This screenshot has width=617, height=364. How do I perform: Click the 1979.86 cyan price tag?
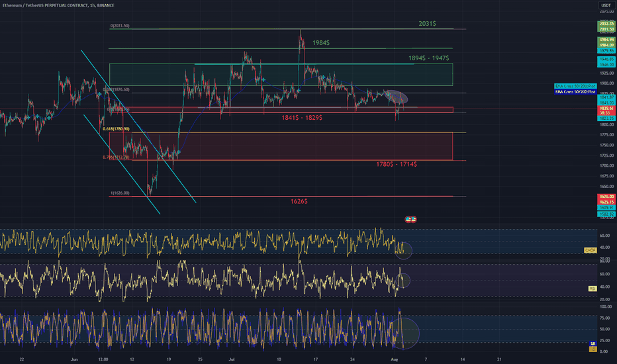pyautogui.click(x=606, y=51)
